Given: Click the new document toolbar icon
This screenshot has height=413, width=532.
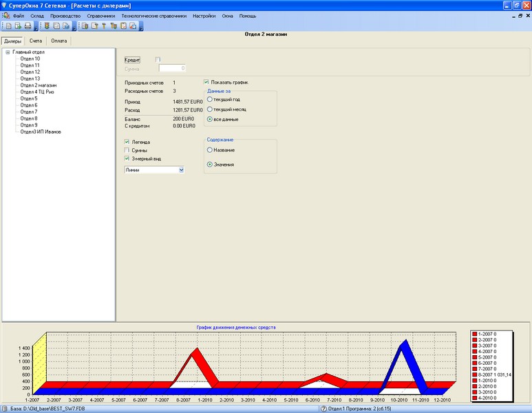Looking at the screenshot, I should [9, 25].
